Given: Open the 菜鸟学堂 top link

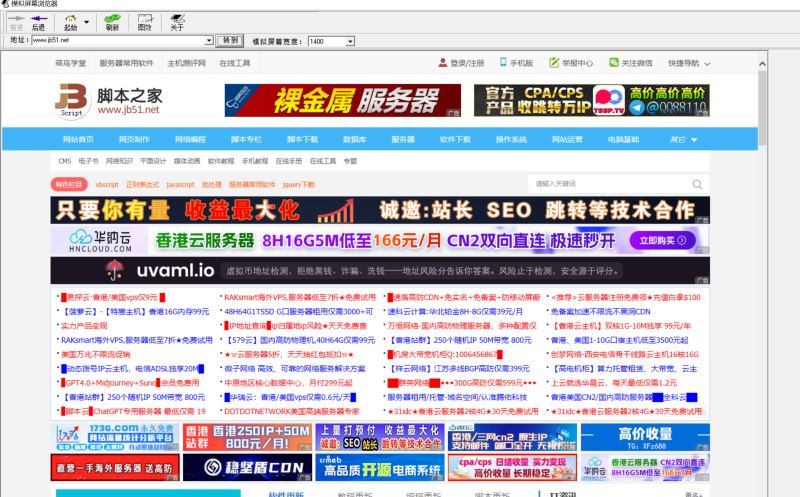Looking at the screenshot, I should click(70, 63).
